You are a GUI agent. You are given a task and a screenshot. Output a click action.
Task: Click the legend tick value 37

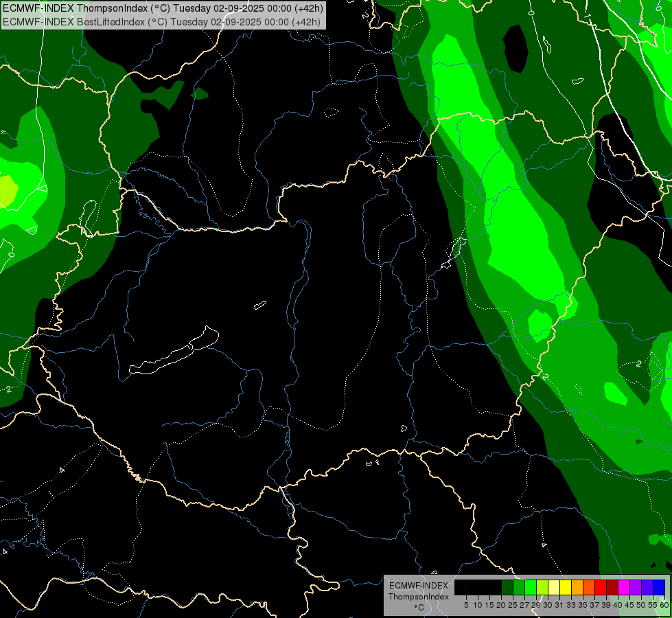(x=595, y=605)
